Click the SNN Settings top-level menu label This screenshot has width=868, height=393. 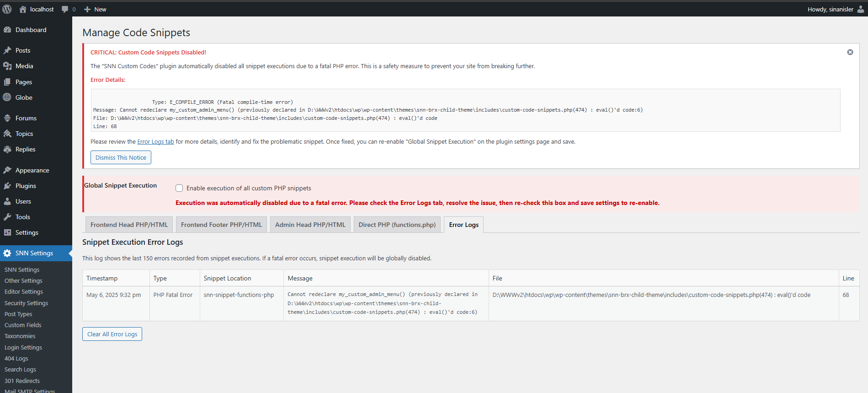34,253
